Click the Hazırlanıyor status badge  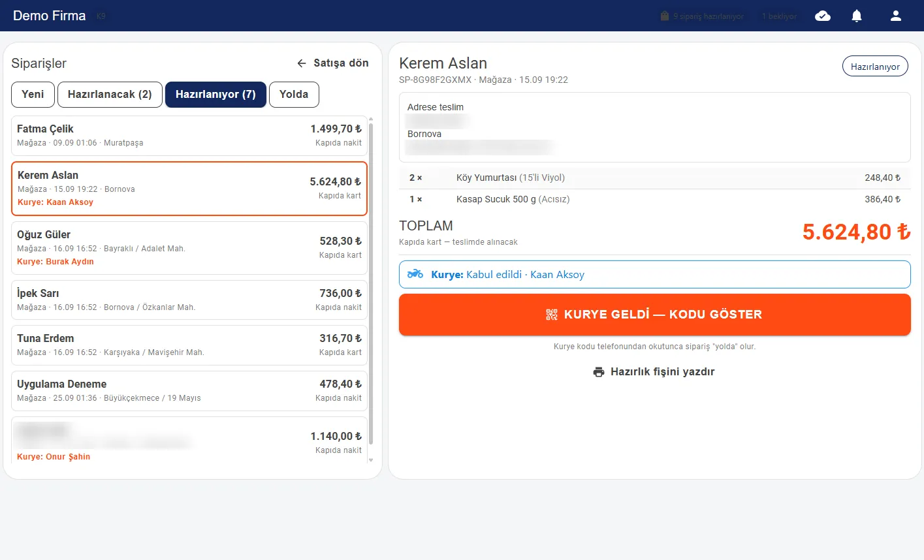[x=875, y=67]
